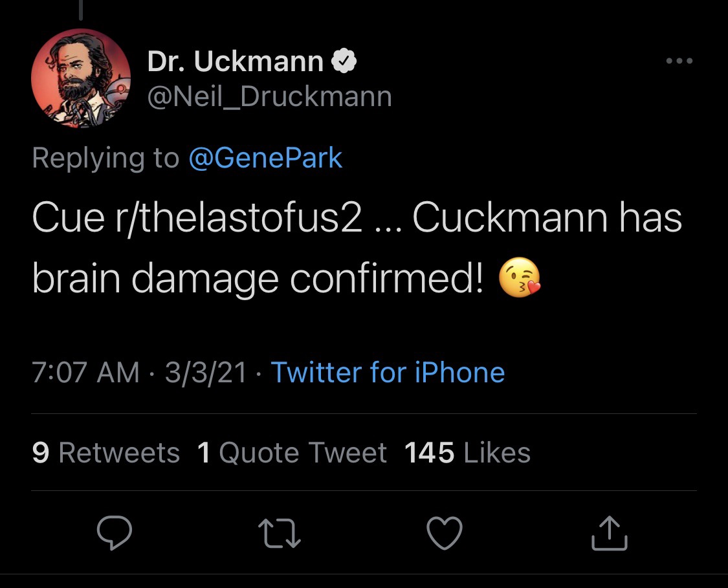
Task: View the 9 Retweets list
Action: pos(105,453)
